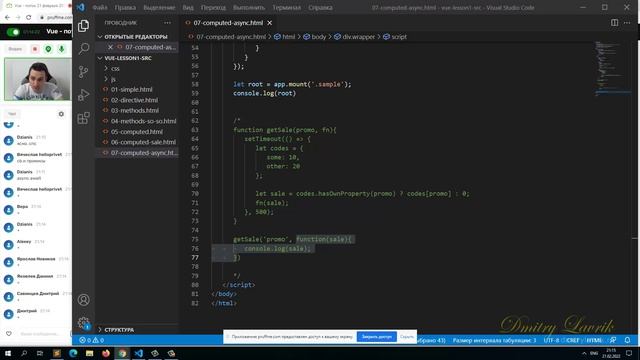Open the Explorer view in the activity bar
This screenshot has height=360, width=640.
(x=84, y=26)
